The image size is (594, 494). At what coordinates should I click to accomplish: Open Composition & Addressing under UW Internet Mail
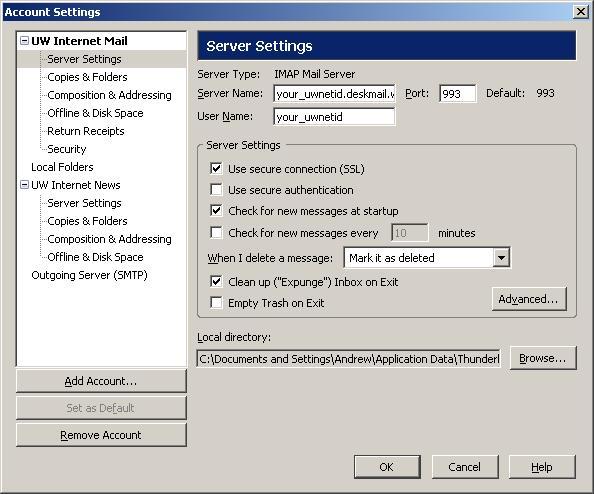(x=109, y=95)
